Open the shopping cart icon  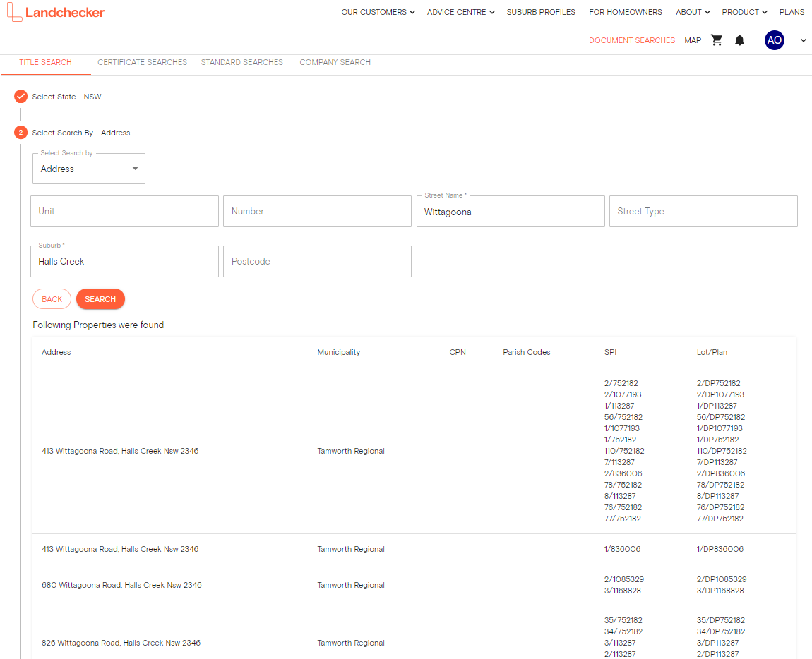tap(717, 40)
